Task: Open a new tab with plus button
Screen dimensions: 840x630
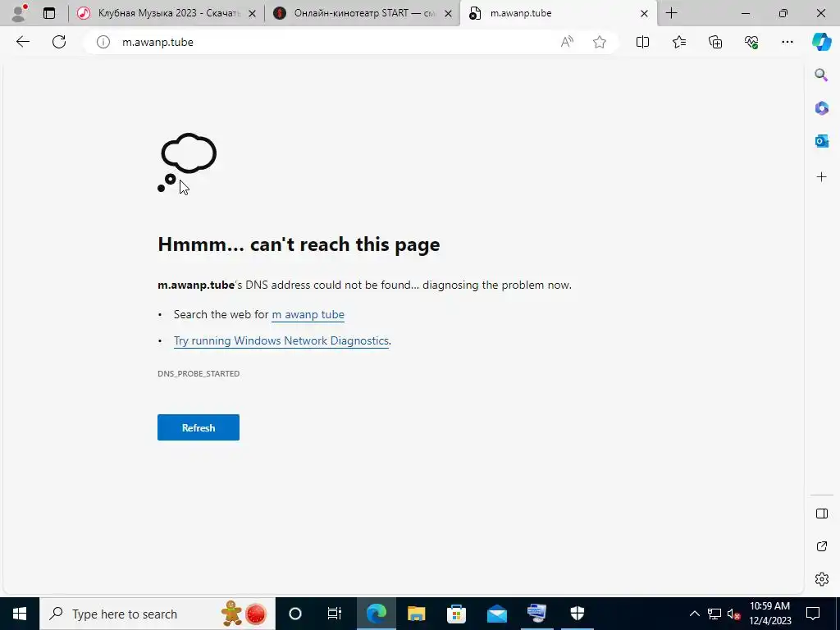Action: (x=671, y=13)
